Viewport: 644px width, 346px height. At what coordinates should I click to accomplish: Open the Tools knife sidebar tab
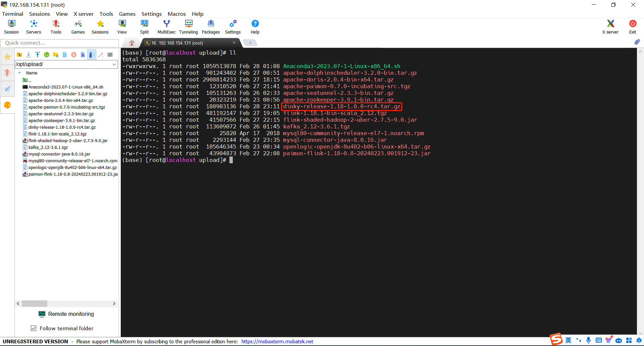(7, 73)
